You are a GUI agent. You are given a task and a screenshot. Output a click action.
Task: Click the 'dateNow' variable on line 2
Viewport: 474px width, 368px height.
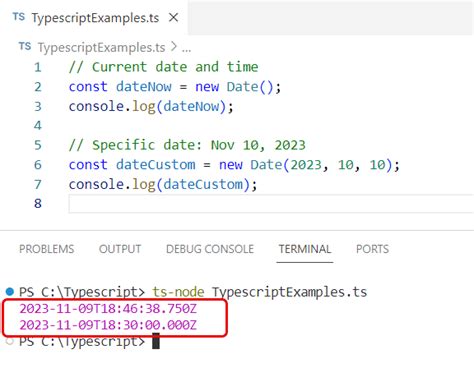pos(144,87)
